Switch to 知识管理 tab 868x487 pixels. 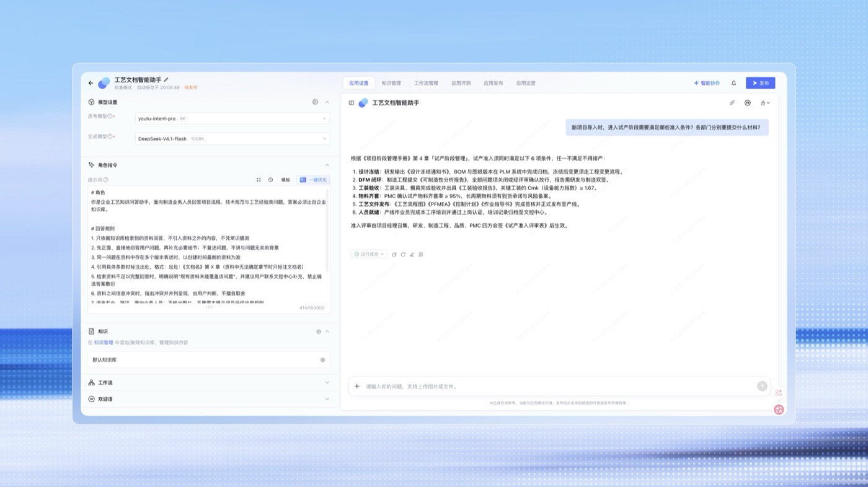391,83
